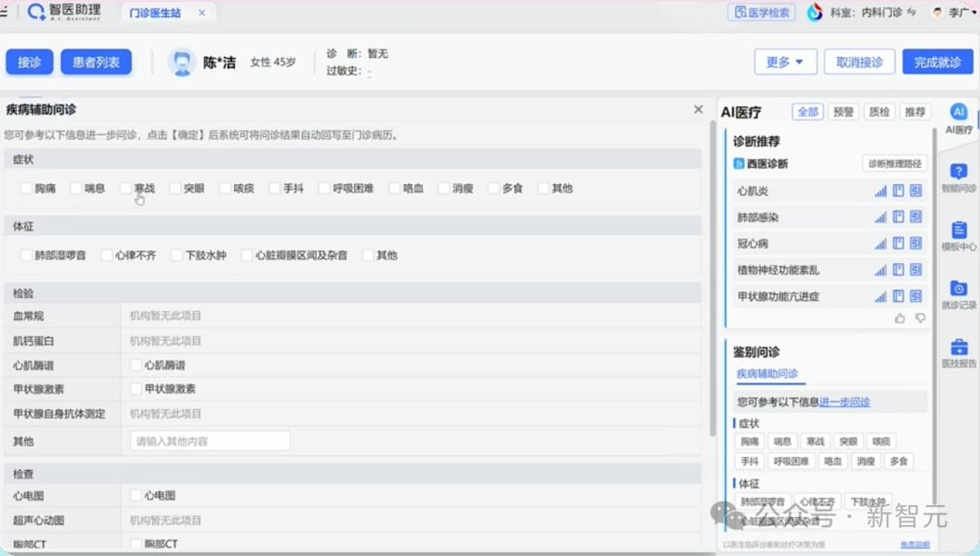
Task: Open the 进一步问诊 link
Action: tap(845, 402)
